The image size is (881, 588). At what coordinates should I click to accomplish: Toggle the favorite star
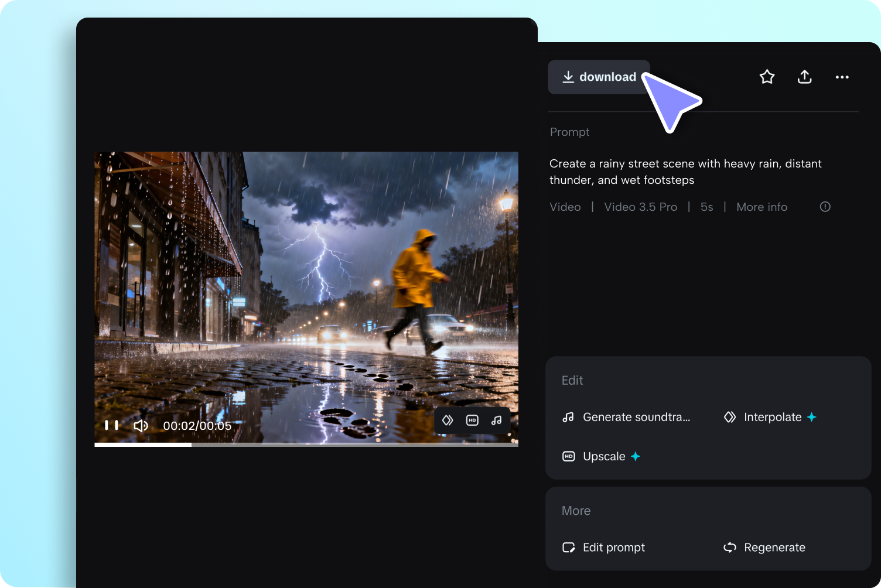coord(767,77)
